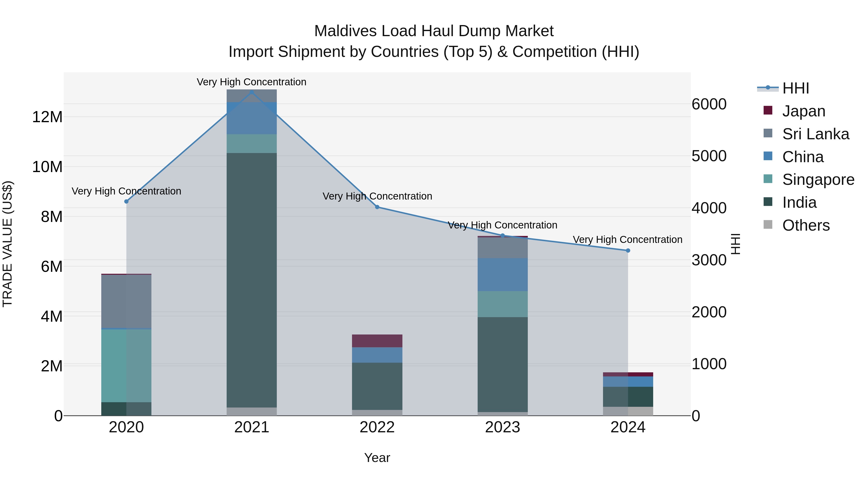The width and height of the screenshot is (868, 488).
Task: Click the 12M trade value tick label
Action: (47, 117)
